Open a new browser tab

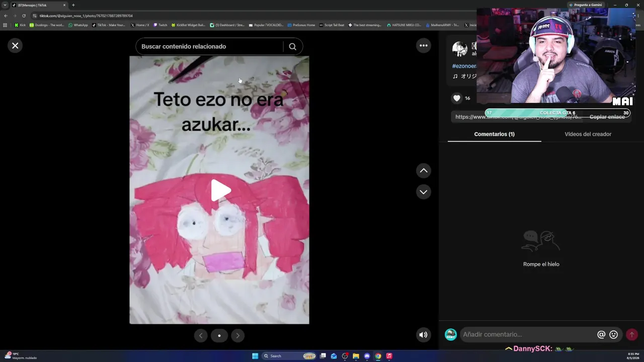point(73,5)
